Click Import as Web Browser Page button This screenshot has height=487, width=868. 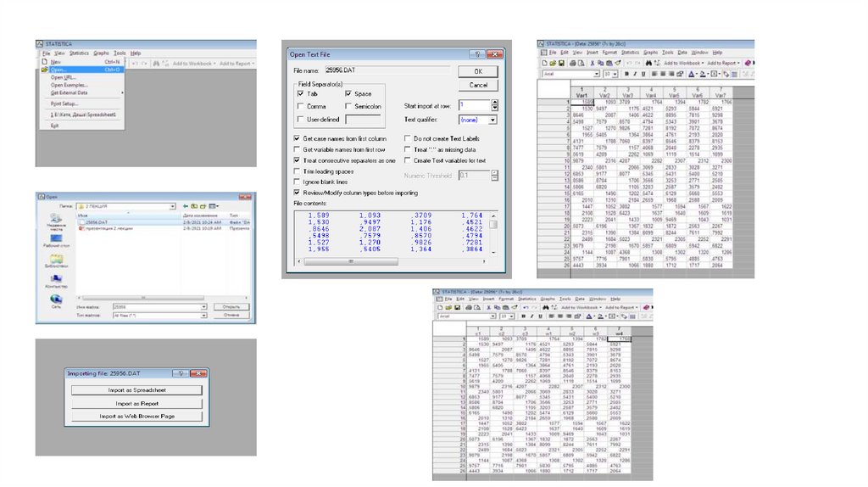[136, 416]
